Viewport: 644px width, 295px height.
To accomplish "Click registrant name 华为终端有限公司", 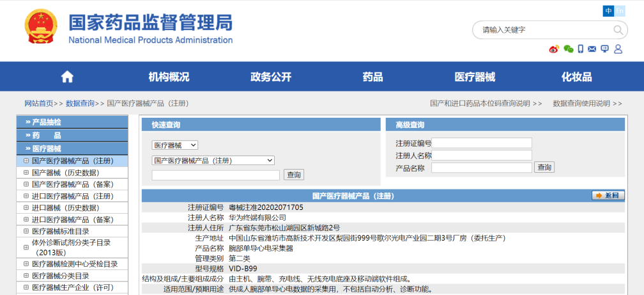I will click(257, 218).
